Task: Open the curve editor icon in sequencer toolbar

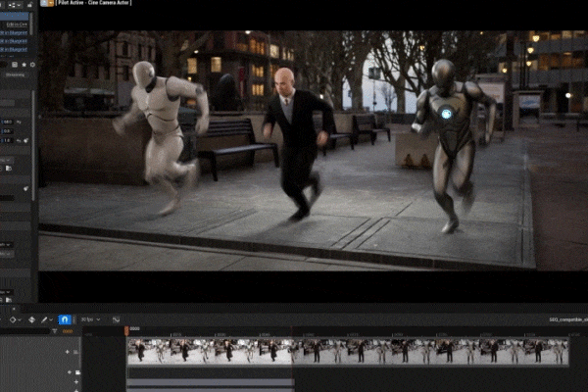Action: (116, 319)
